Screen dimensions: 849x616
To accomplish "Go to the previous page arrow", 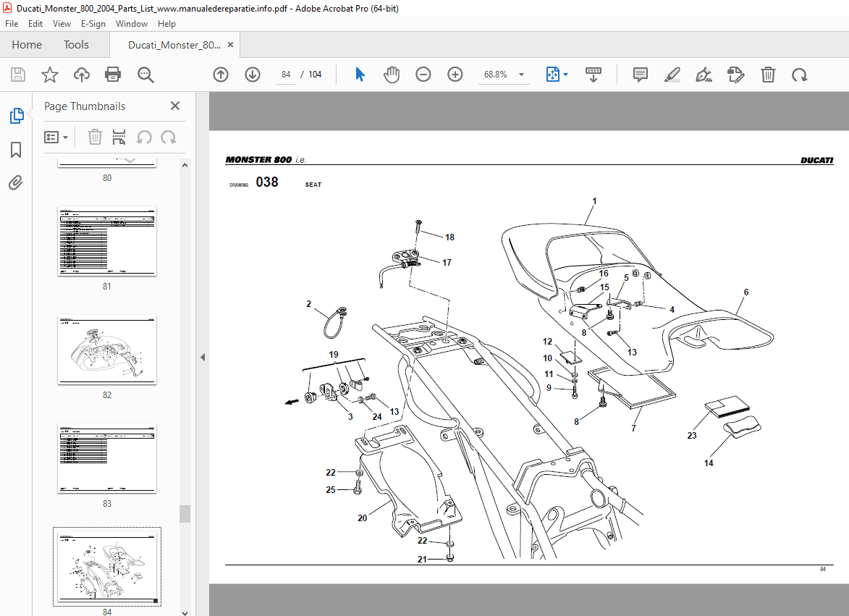I will 221,75.
